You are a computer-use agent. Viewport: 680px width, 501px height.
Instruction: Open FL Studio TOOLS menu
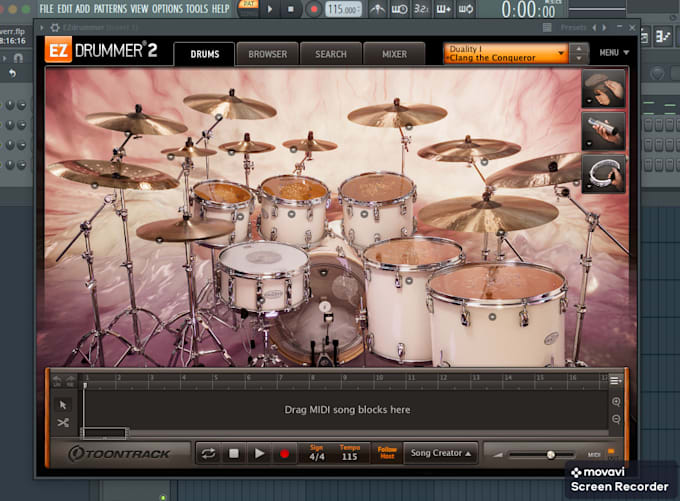click(x=197, y=9)
